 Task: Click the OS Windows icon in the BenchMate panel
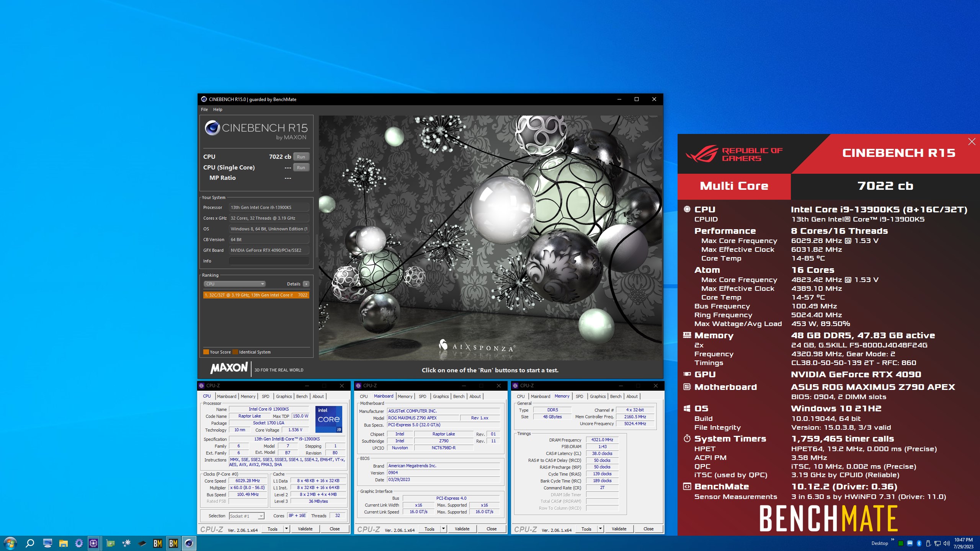tap(687, 408)
